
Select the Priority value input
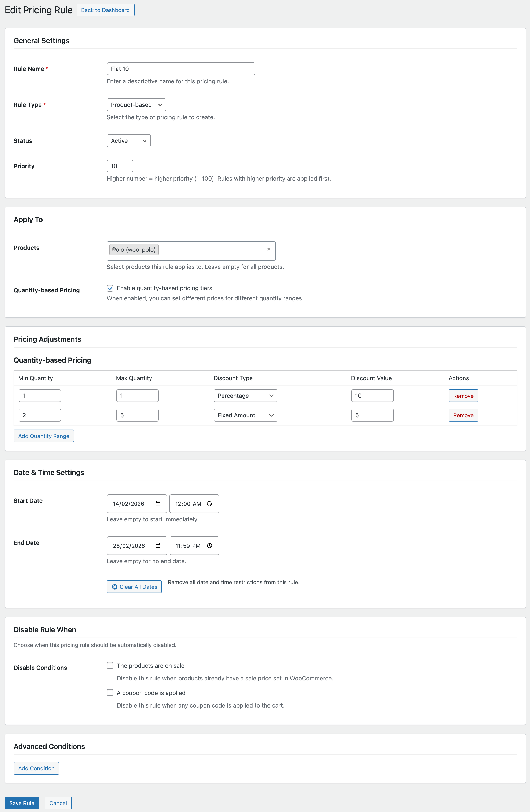[120, 166]
